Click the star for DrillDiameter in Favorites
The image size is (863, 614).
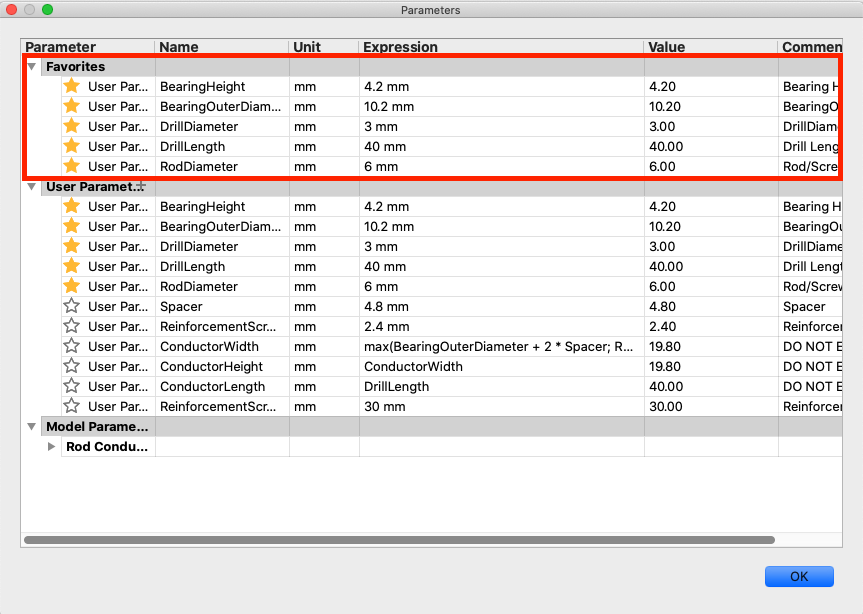click(x=71, y=127)
